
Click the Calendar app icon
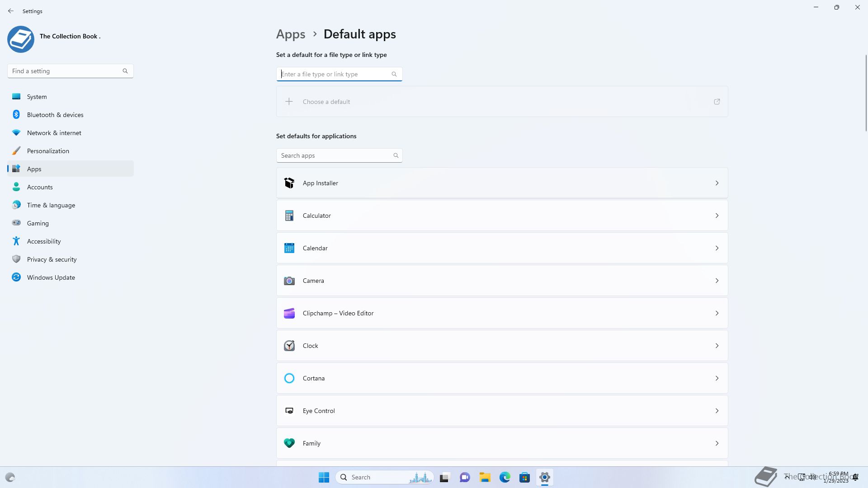click(x=289, y=248)
